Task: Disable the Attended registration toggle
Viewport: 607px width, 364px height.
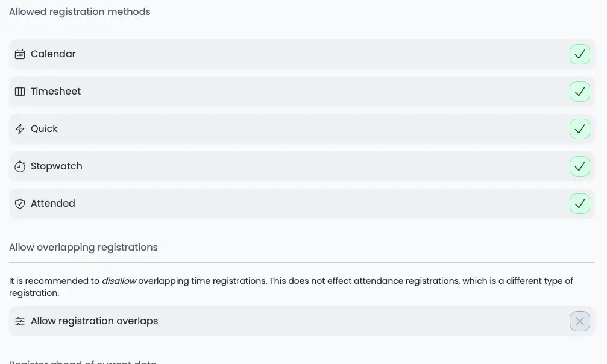Action: [579, 204]
